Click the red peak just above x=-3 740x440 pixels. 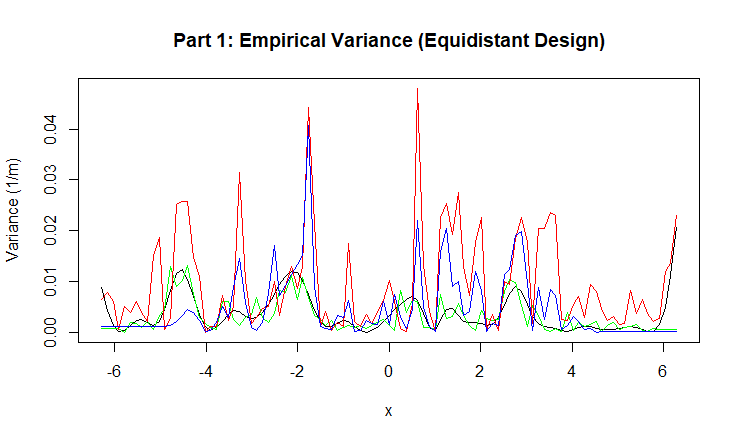[240, 173]
